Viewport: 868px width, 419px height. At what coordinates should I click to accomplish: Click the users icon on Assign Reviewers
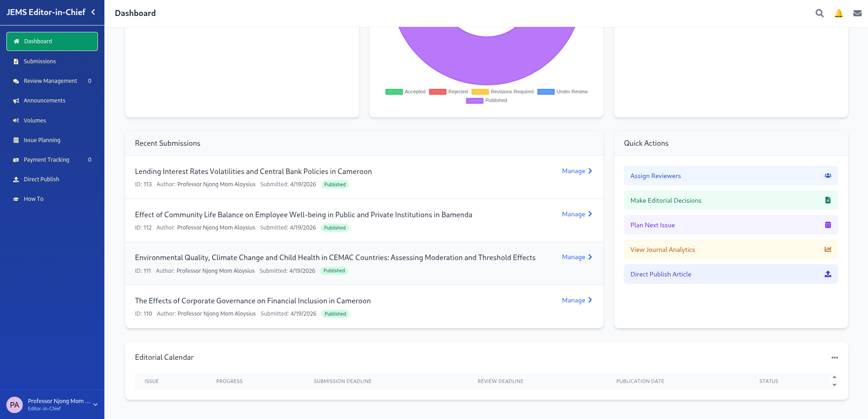click(828, 176)
